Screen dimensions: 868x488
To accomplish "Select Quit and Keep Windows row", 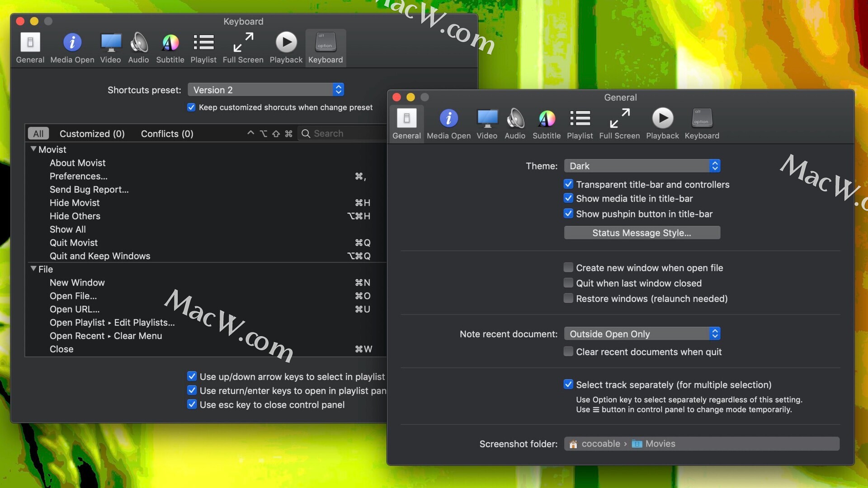I will (x=206, y=256).
